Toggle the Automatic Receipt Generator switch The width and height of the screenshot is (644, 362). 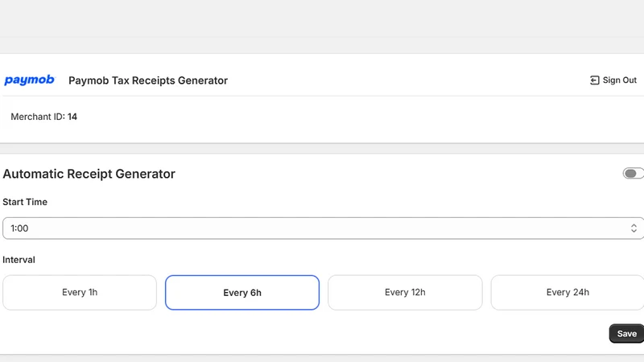633,174
